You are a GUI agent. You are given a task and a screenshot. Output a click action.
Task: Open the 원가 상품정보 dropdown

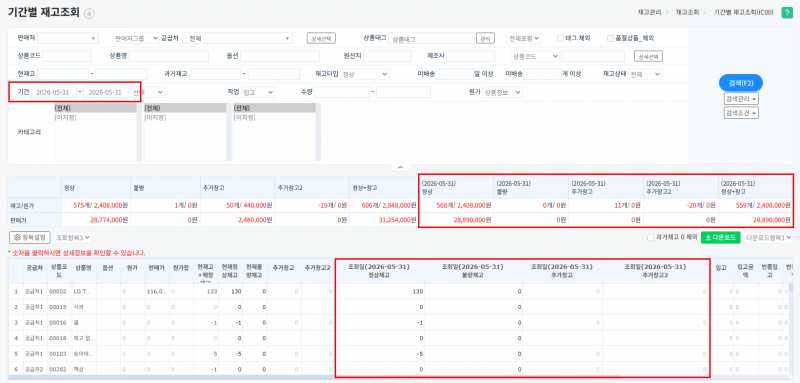(x=503, y=92)
